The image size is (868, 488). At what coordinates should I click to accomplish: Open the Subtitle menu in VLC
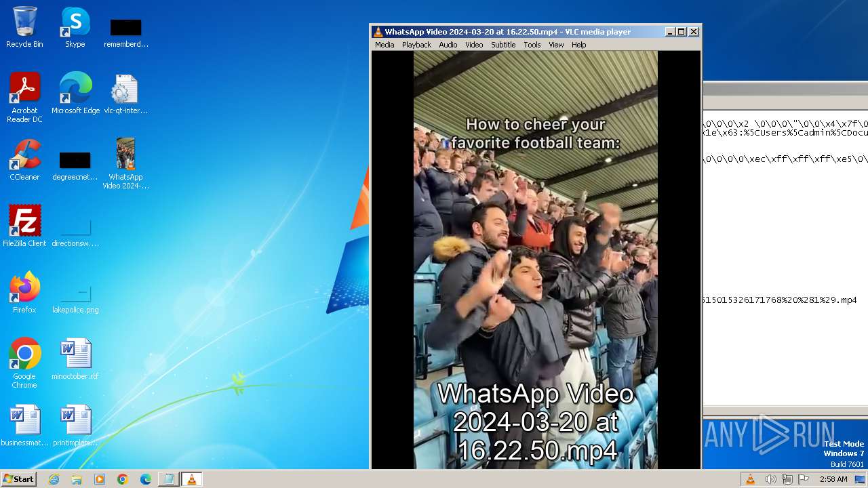point(503,45)
